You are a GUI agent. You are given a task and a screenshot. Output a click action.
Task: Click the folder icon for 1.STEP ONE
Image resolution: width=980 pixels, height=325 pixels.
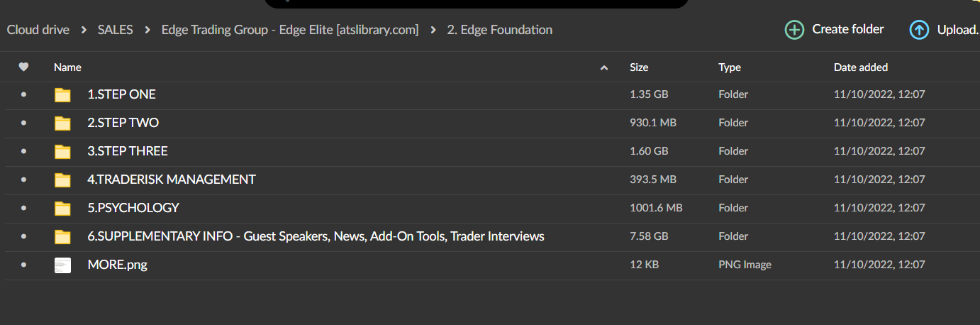[63, 95]
